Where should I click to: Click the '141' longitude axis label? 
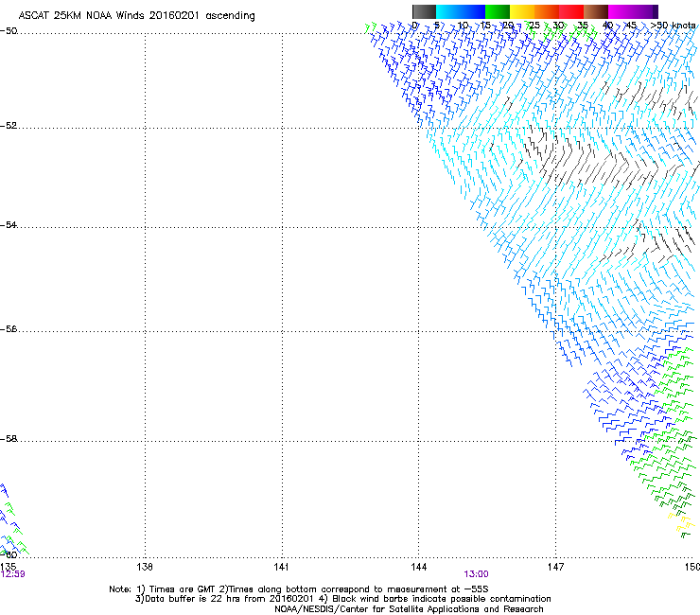281,567
